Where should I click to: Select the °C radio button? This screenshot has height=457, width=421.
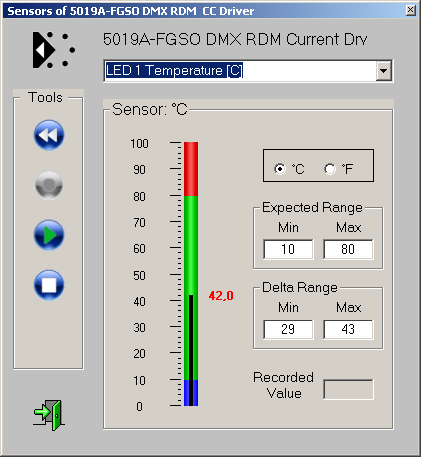(x=280, y=169)
